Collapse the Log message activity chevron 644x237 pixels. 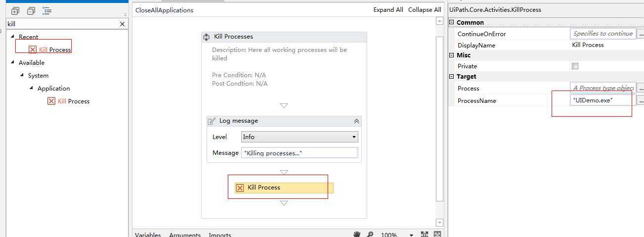356,121
